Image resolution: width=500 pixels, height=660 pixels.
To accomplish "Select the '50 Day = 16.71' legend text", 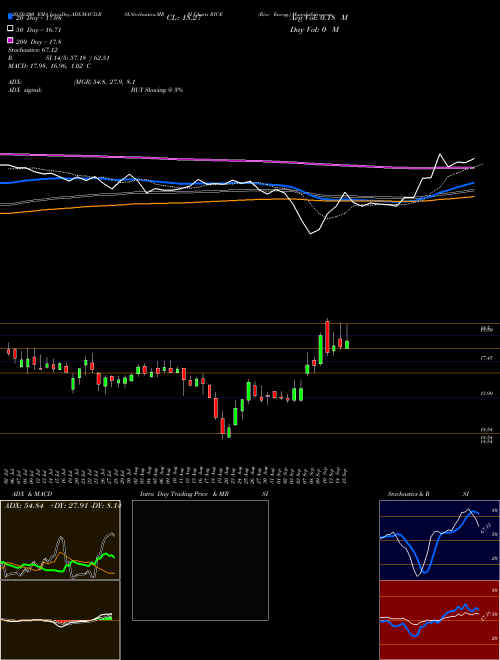I will (x=39, y=30).
